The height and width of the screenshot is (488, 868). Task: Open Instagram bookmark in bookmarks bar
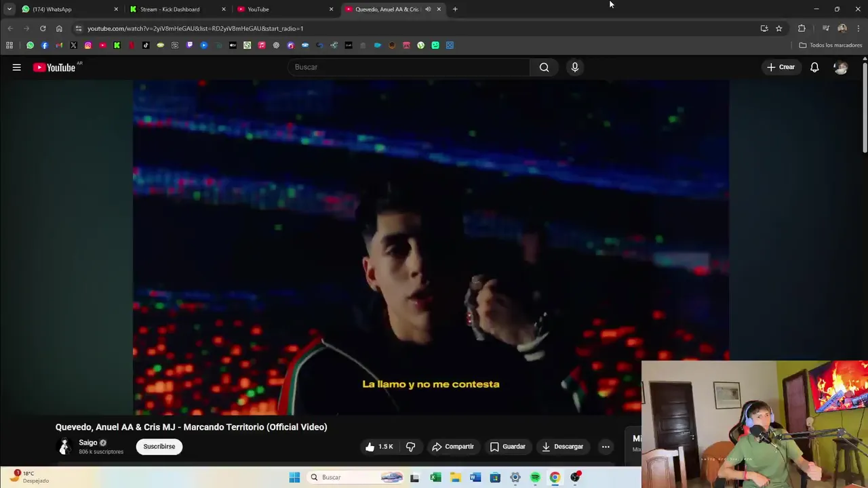point(88,45)
